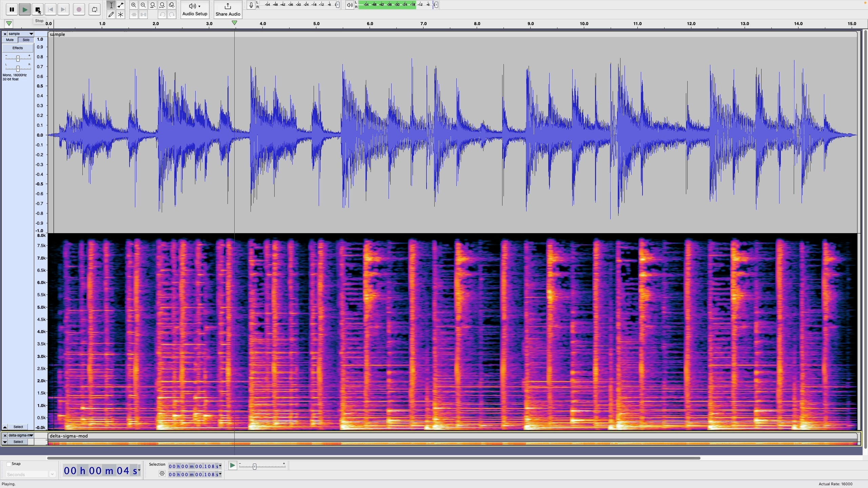Image resolution: width=868 pixels, height=488 pixels.
Task: Click the Undo icon
Action: 162,14
